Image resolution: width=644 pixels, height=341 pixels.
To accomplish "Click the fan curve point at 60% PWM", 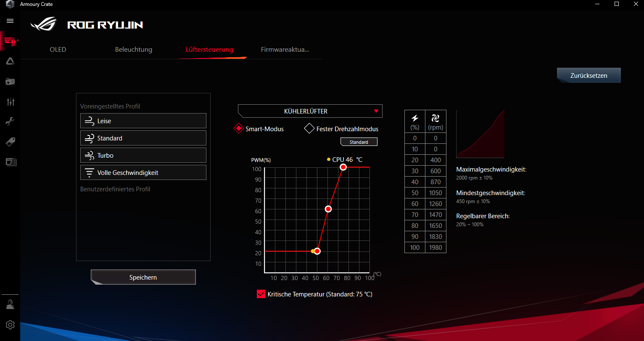I will pos(328,209).
